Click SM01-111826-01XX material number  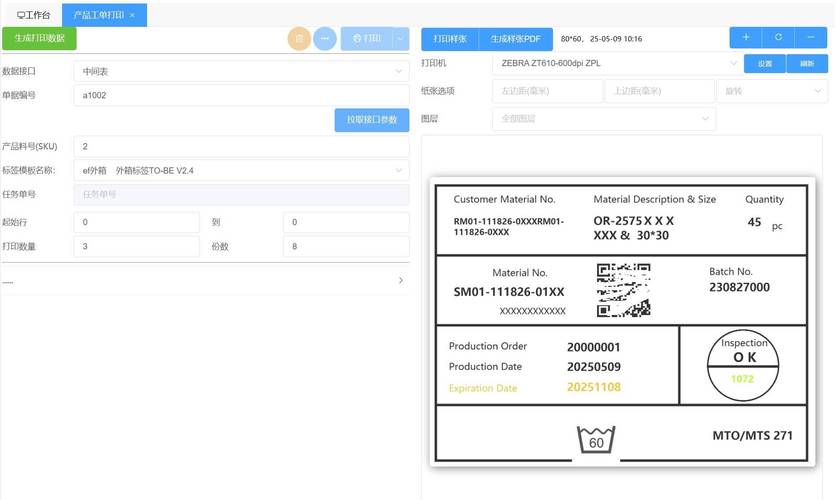(509, 292)
